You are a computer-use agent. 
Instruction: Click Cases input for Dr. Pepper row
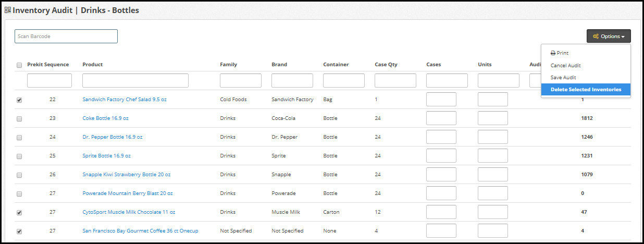(441, 137)
